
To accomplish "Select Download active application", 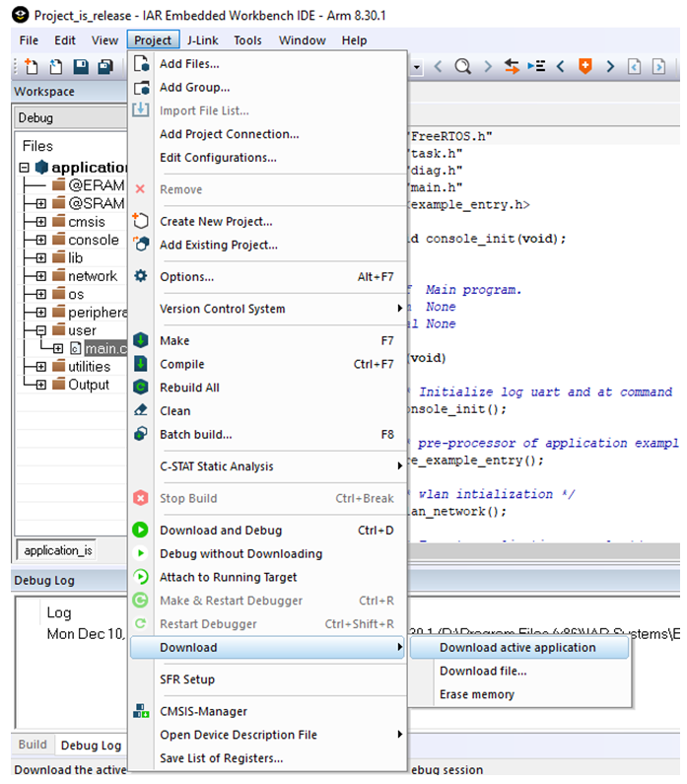I will (x=519, y=648).
